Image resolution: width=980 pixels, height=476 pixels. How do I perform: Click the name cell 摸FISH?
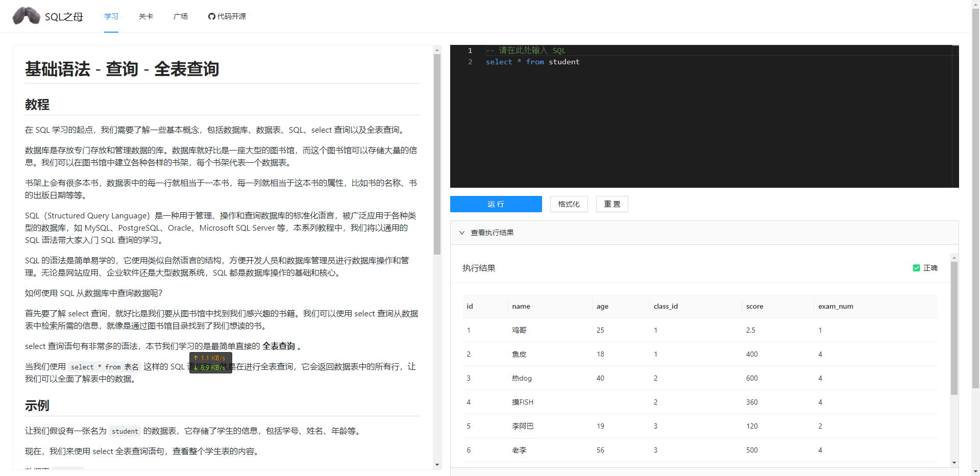pyautogui.click(x=523, y=402)
